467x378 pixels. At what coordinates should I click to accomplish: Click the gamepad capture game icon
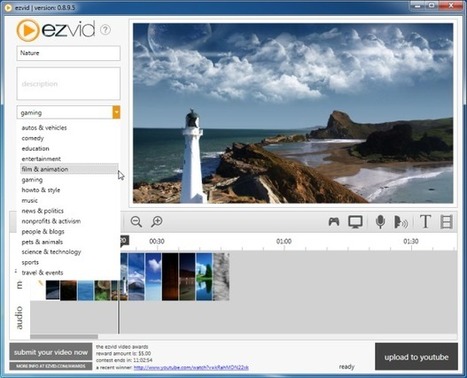click(334, 222)
